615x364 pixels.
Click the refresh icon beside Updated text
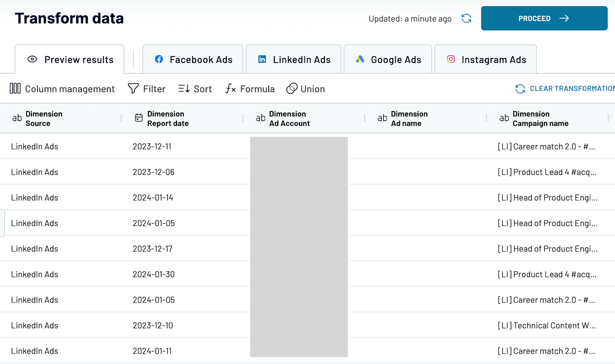tap(466, 18)
